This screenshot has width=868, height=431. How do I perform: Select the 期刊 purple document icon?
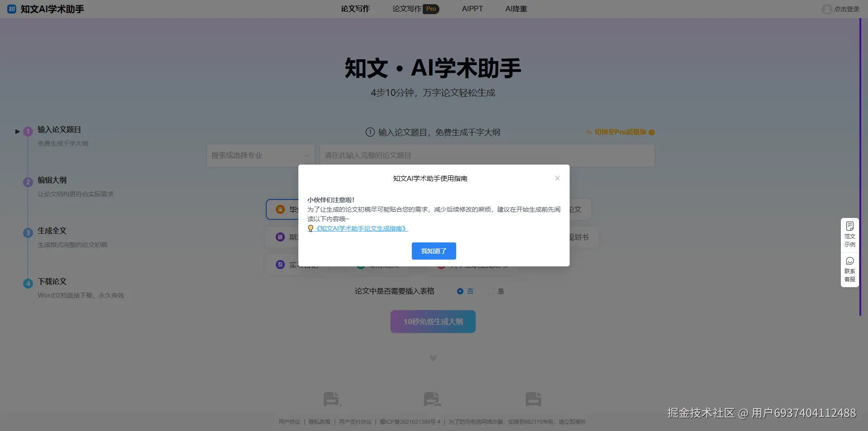tap(279, 237)
